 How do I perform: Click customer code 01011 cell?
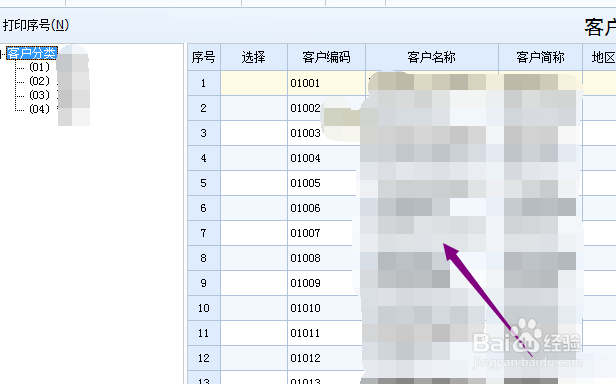(x=326, y=333)
